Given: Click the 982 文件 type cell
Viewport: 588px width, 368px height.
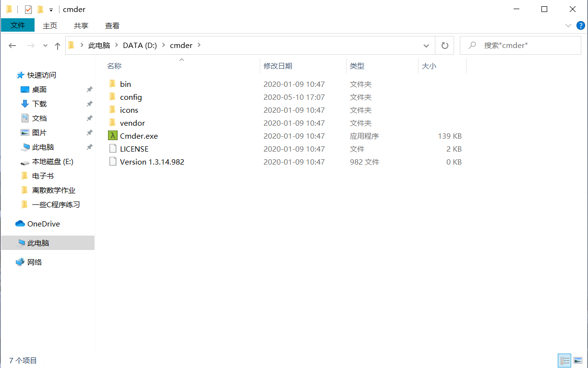Looking at the screenshot, I should [365, 162].
